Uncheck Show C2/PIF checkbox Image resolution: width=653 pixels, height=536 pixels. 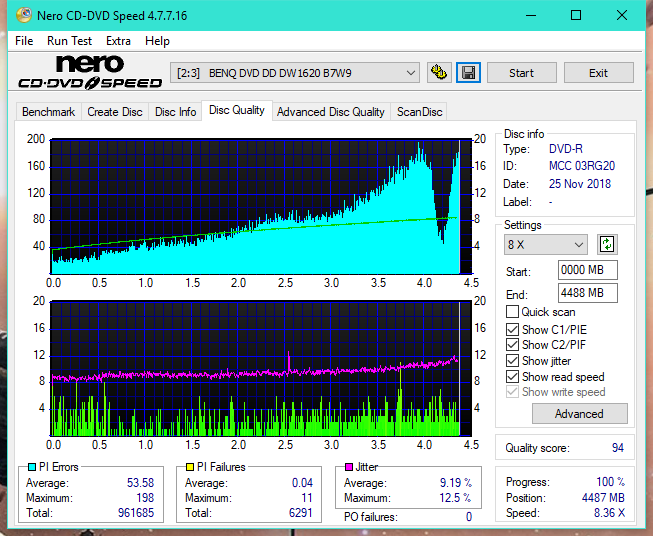click(512, 345)
